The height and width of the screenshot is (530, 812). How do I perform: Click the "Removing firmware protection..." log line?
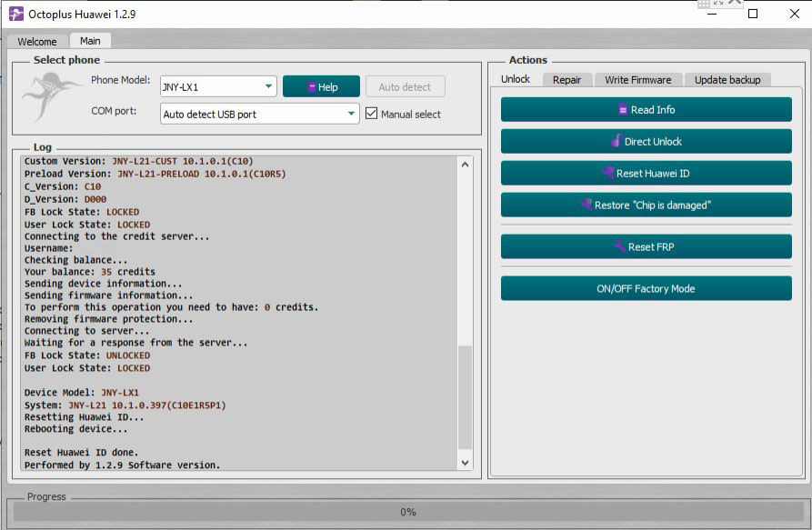[108, 319]
